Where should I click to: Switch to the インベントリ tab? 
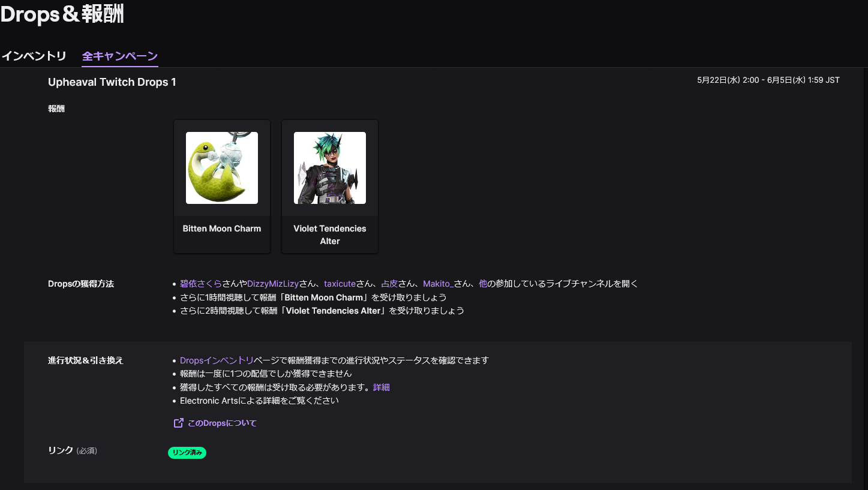point(34,56)
